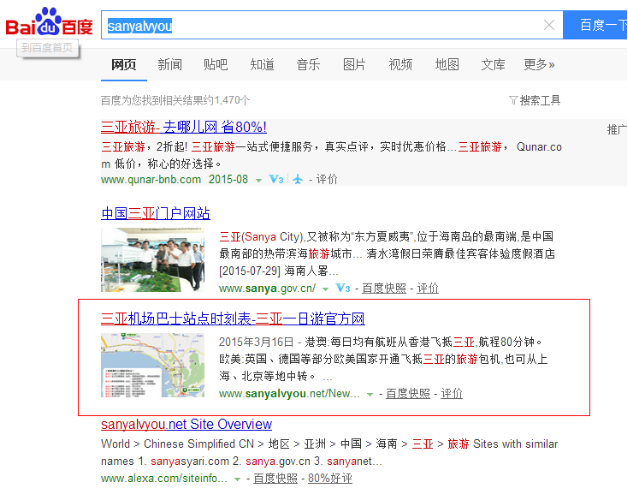The width and height of the screenshot is (628, 494).
Task: Click V3 badge on qunar result
Action: click(x=276, y=179)
